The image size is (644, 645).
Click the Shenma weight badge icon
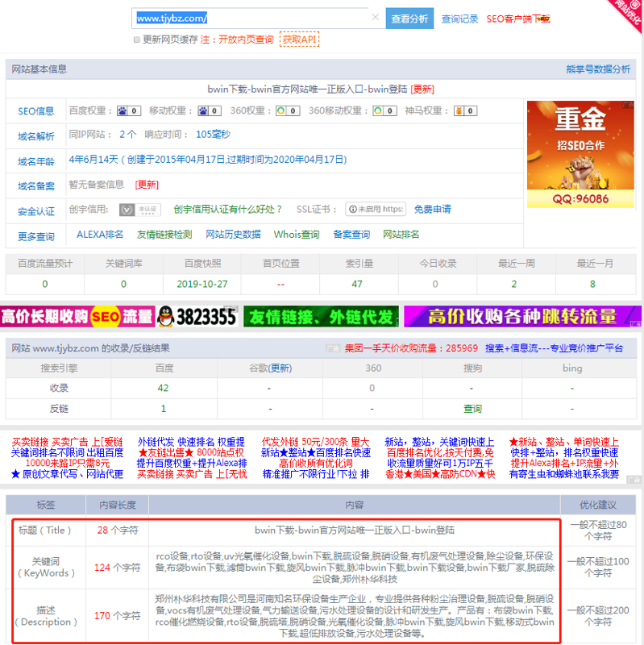click(x=466, y=110)
